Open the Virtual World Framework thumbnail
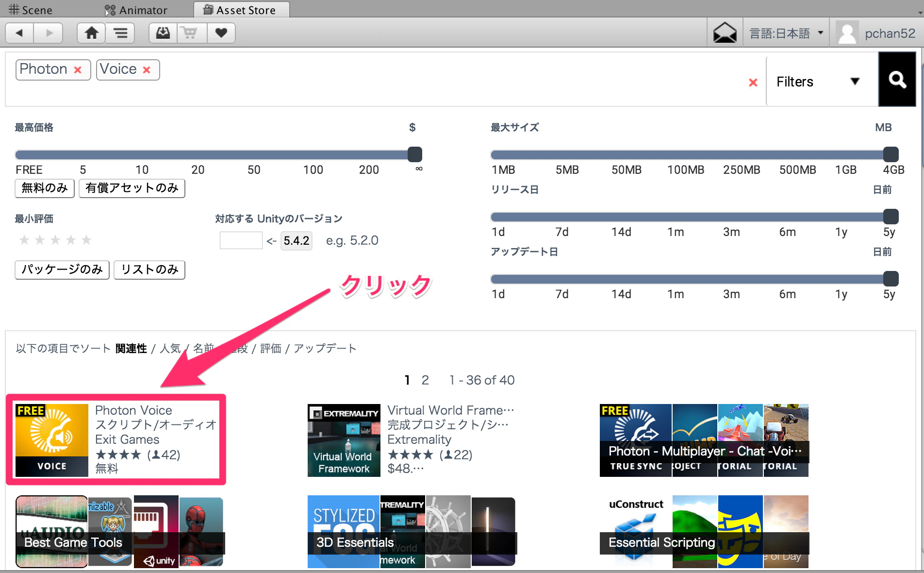The image size is (924, 573). pos(344,440)
